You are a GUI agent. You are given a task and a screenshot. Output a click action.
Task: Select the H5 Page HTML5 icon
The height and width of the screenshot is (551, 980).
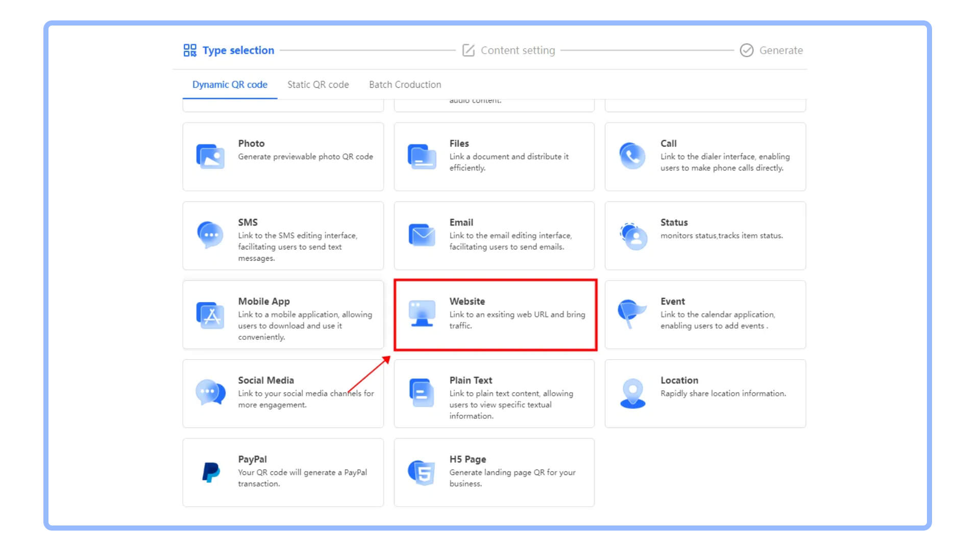(x=422, y=472)
